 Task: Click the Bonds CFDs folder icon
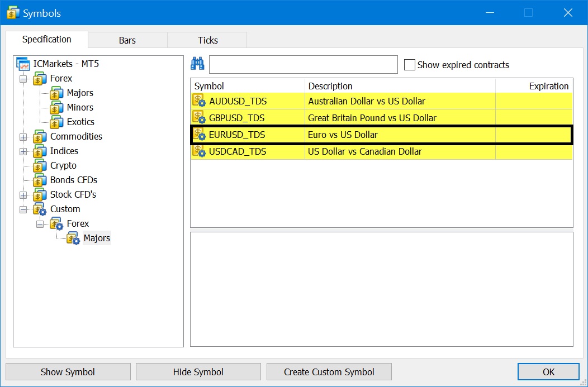pos(40,180)
